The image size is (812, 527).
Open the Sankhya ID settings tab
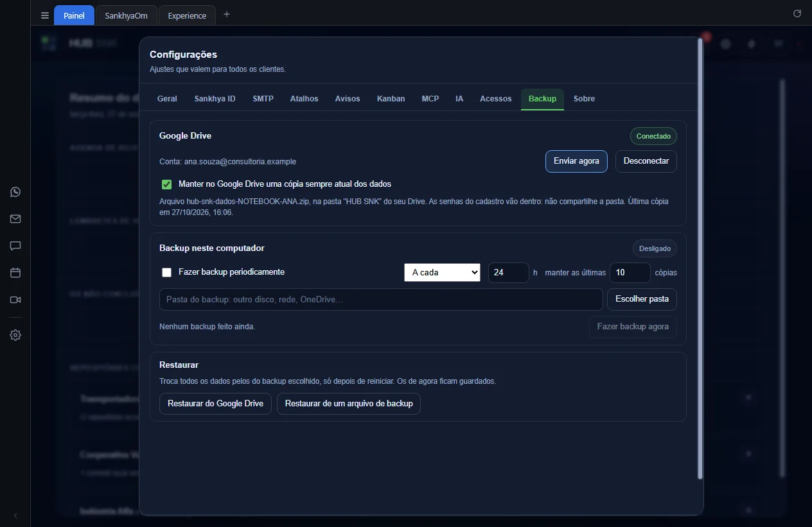(x=215, y=99)
